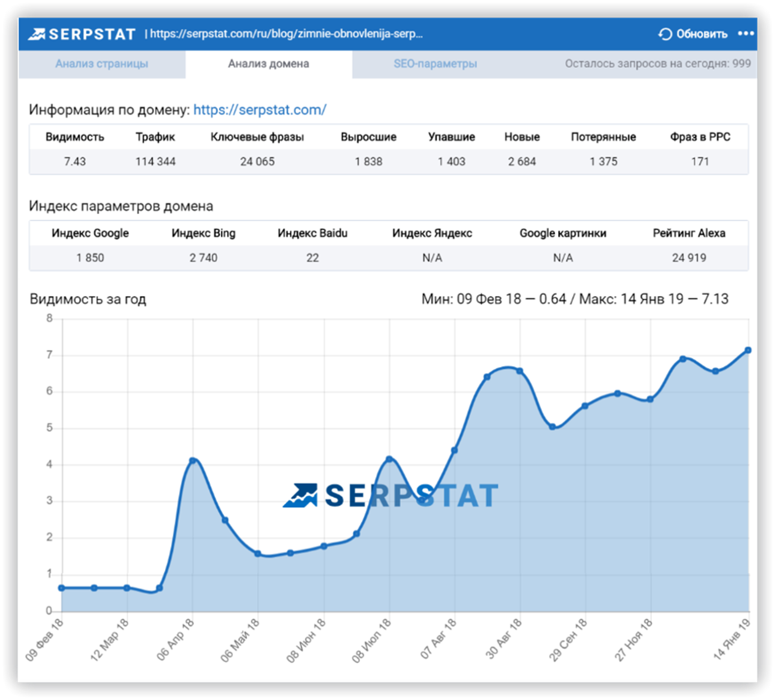
Task: Click the chart data point at 06 Апр 18
Action: coord(193,460)
